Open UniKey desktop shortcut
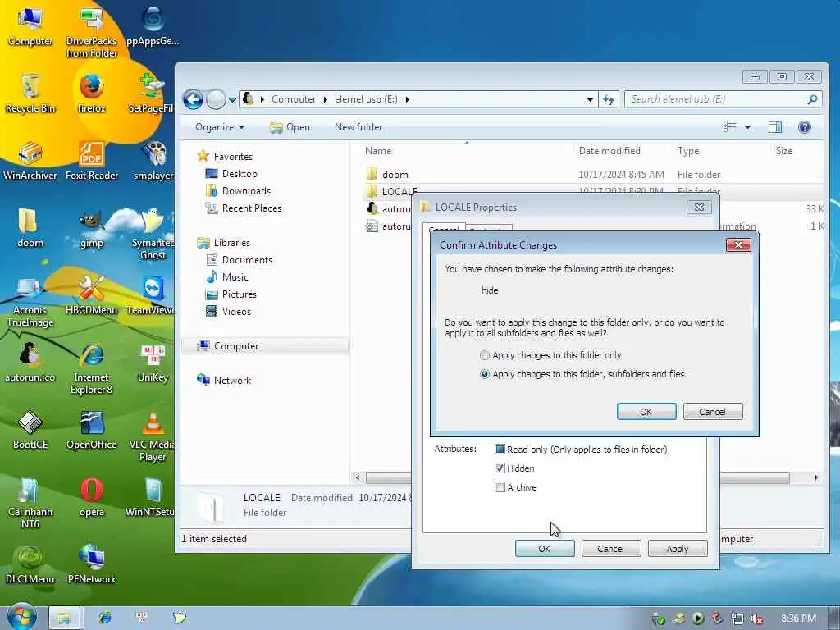The height and width of the screenshot is (630, 840). pyautogui.click(x=153, y=363)
